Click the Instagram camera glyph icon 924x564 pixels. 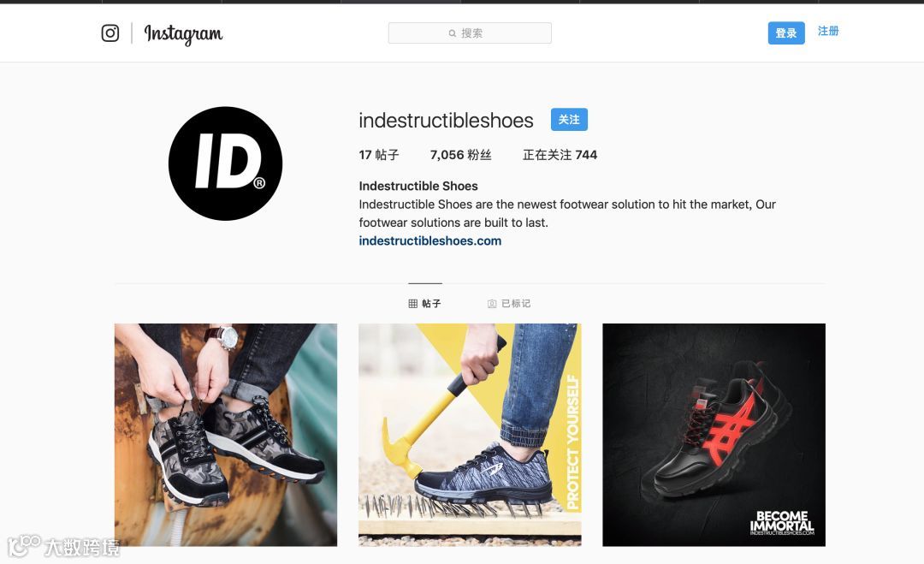coord(110,33)
